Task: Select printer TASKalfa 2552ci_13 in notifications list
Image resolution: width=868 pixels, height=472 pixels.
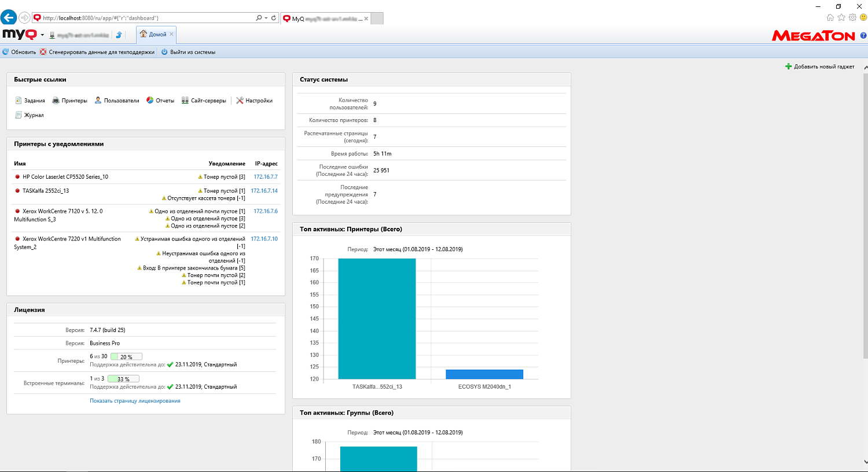Action: point(46,191)
